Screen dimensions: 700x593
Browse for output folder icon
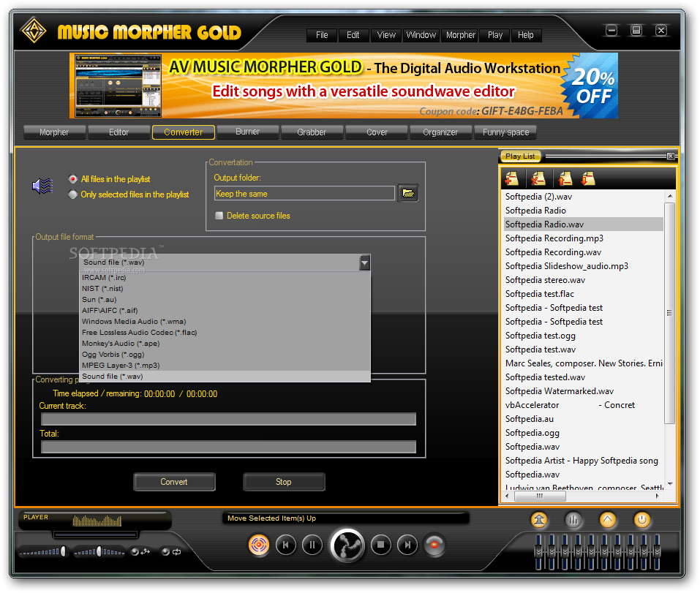pyautogui.click(x=408, y=193)
